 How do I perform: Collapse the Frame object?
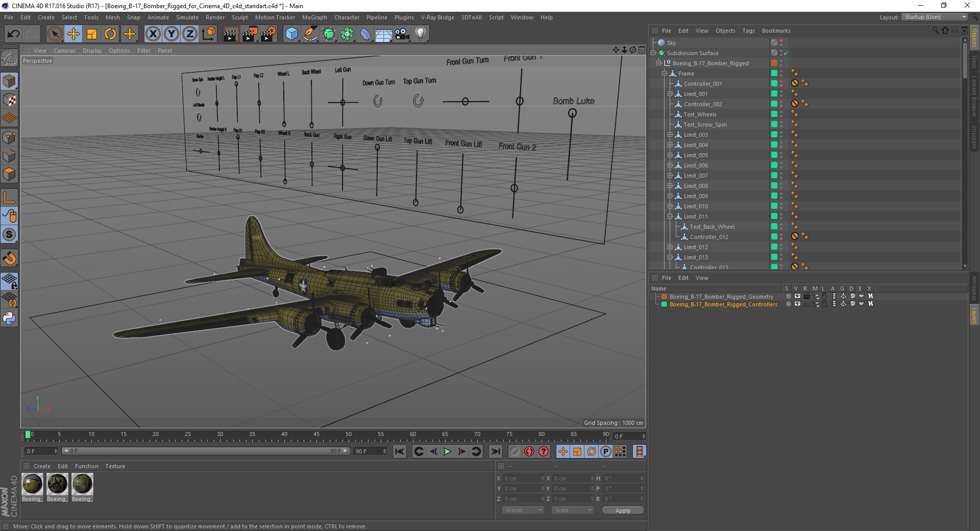click(x=665, y=74)
